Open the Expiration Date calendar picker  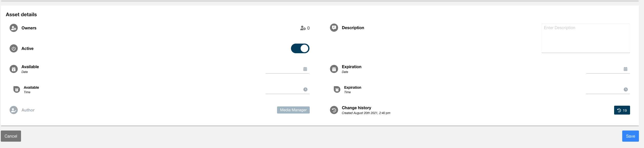[626, 69]
